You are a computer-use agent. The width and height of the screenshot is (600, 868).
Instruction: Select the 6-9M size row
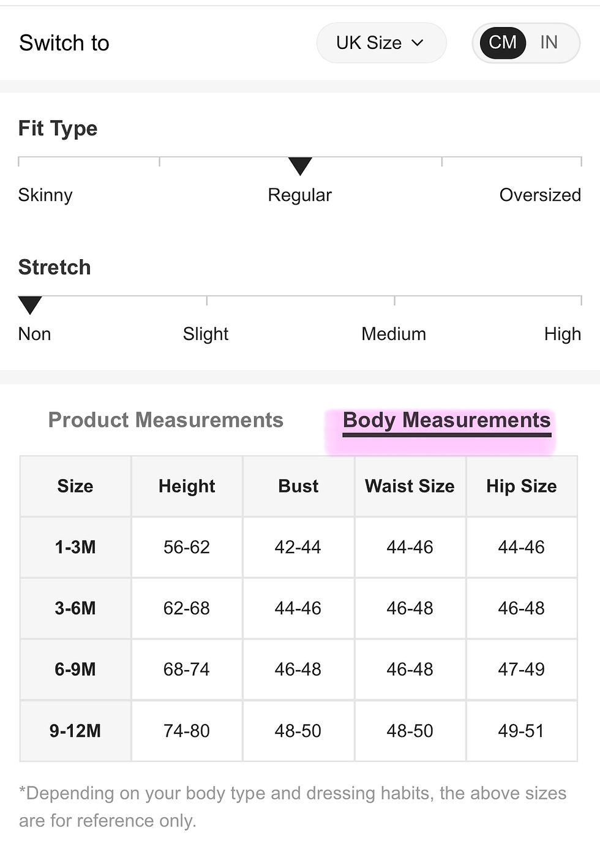tap(75, 670)
